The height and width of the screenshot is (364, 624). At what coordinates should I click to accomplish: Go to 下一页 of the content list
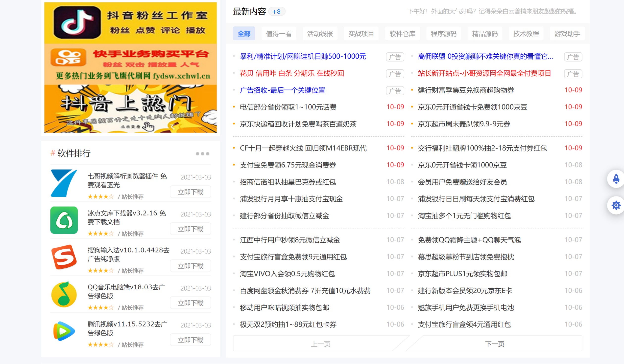click(495, 343)
